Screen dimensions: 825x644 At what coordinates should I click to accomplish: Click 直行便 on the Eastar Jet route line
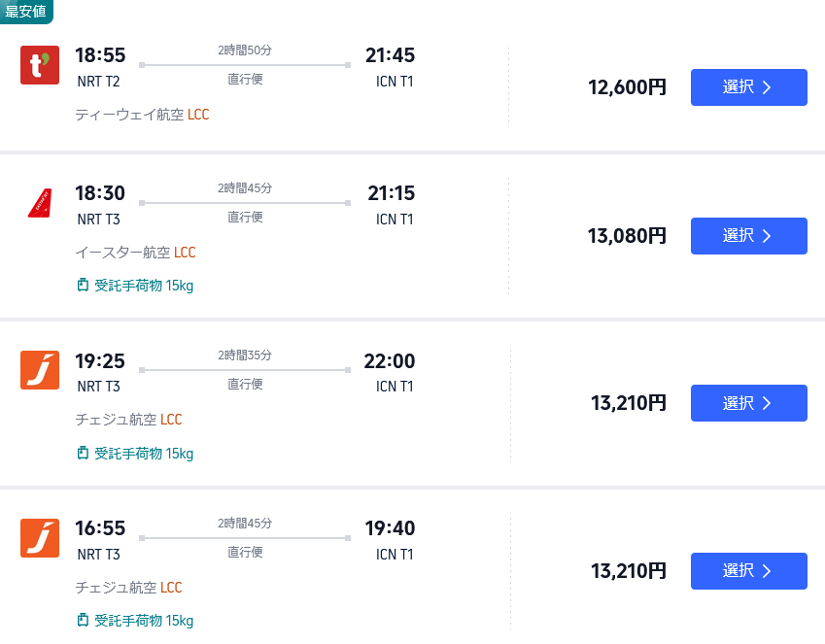tap(244, 217)
